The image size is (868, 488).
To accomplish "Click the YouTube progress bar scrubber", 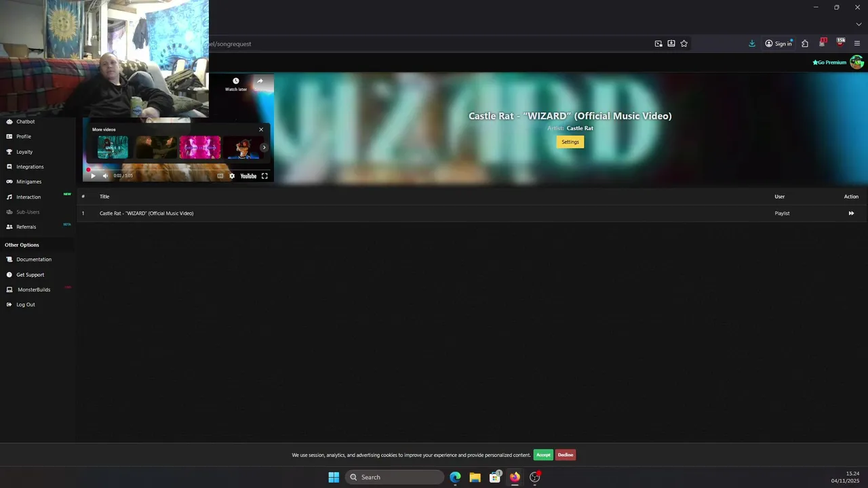I will tap(88, 169).
